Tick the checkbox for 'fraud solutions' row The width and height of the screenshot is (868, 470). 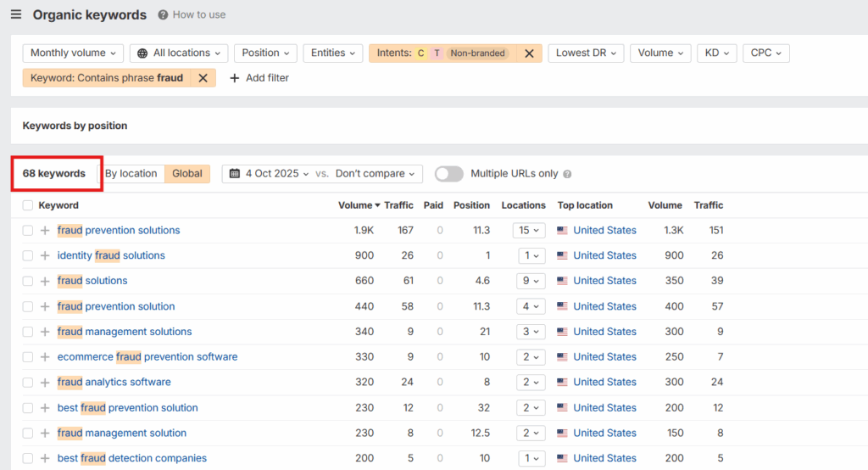coord(28,281)
